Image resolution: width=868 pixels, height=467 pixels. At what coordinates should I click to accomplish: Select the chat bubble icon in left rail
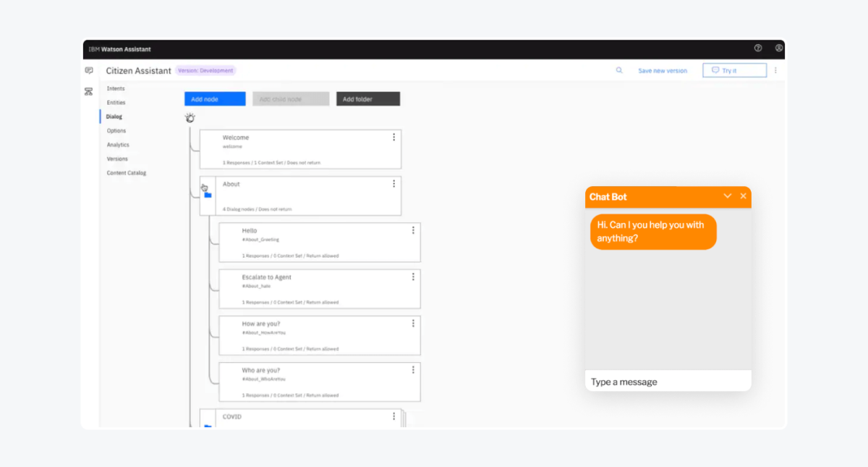pyautogui.click(x=89, y=70)
